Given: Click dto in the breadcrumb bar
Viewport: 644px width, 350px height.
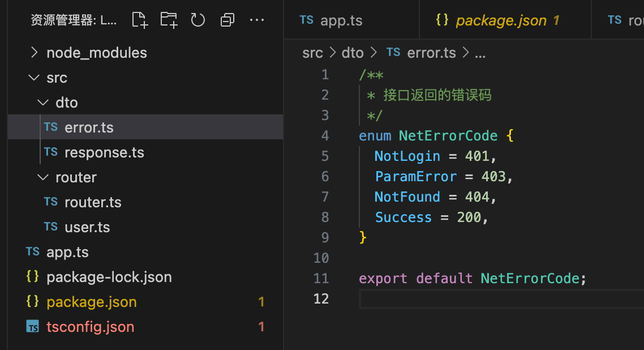Looking at the screenshot, I should coord(353,52).
